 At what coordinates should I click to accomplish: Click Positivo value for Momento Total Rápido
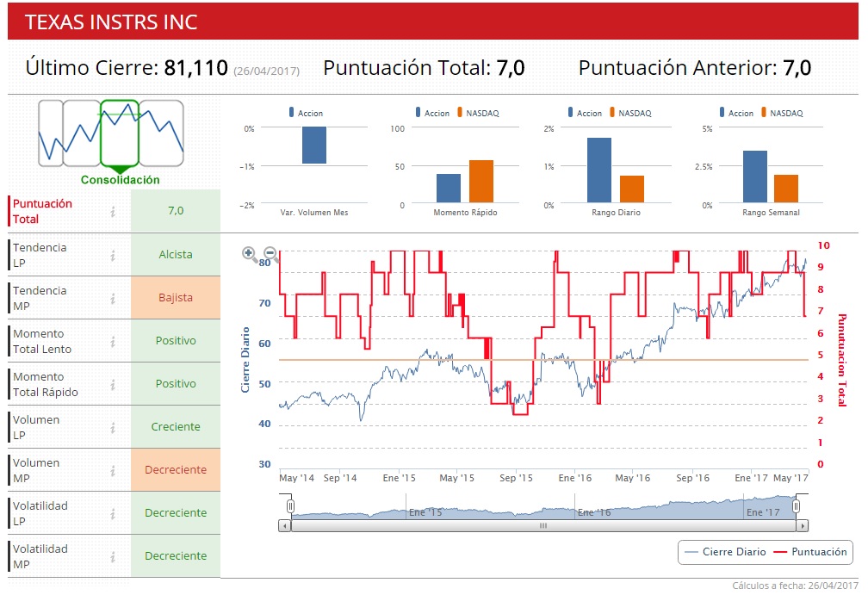point(176,384)
